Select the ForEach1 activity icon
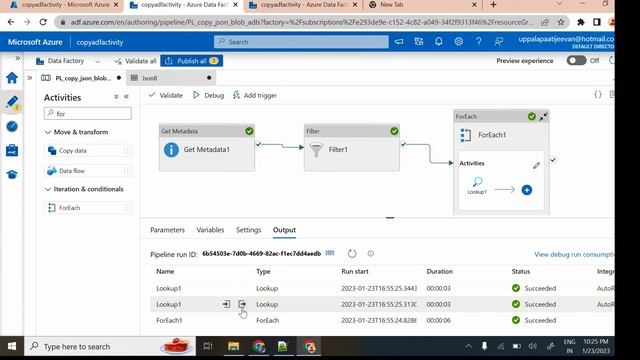 click(x=465, y=135)
